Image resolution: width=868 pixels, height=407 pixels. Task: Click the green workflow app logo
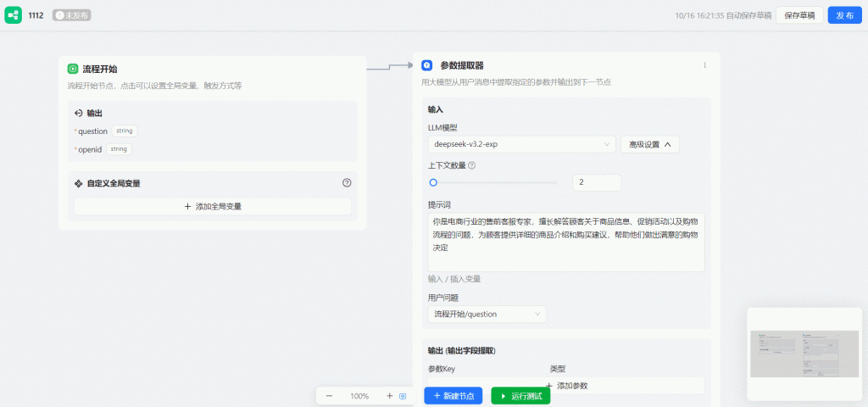coord(13,15)
